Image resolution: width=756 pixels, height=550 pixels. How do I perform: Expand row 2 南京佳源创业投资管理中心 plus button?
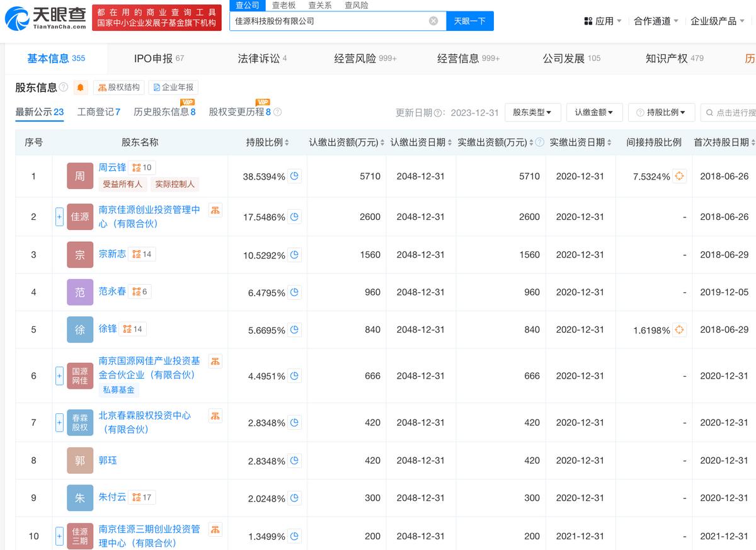(59, 217)
